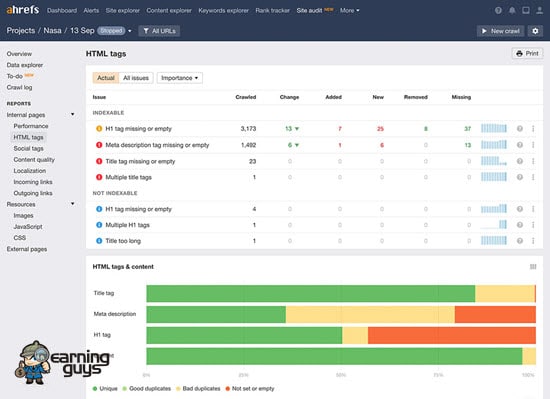
Task: Open the H1 tag missing or empty indexable issue
Action: pyautogui.click(x=139, y=129)
